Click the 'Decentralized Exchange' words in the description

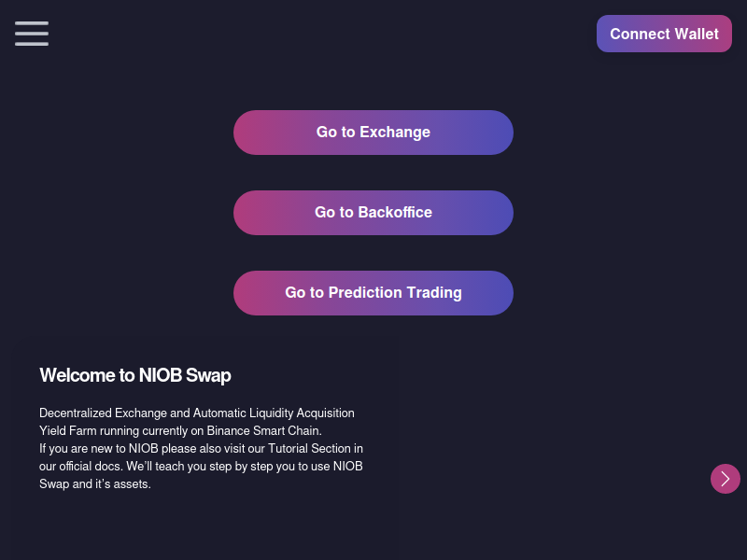(103, 413)
